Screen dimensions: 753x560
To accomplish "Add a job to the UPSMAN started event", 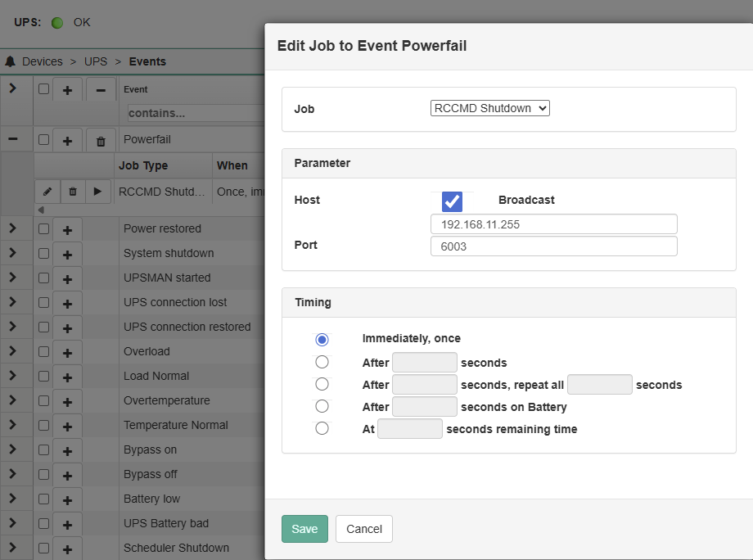I will [x=67, y=278].
